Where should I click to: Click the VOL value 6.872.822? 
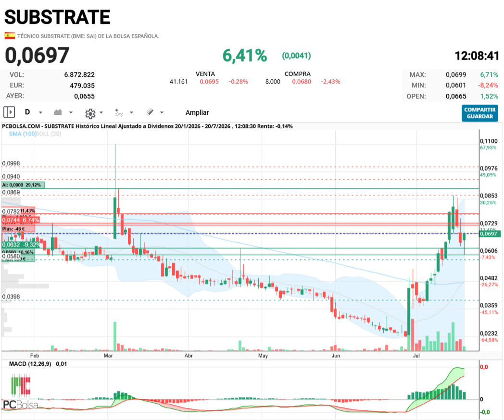click(x=79, y=75)
